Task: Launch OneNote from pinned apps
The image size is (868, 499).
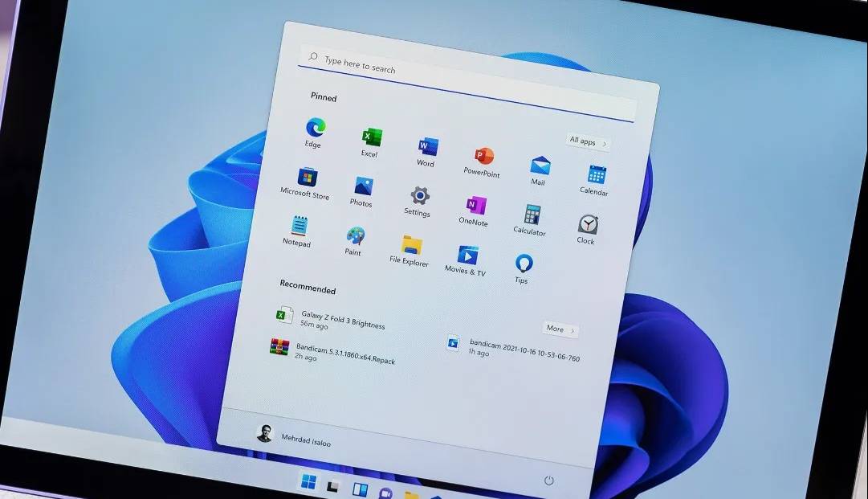Action: point(475,206)
